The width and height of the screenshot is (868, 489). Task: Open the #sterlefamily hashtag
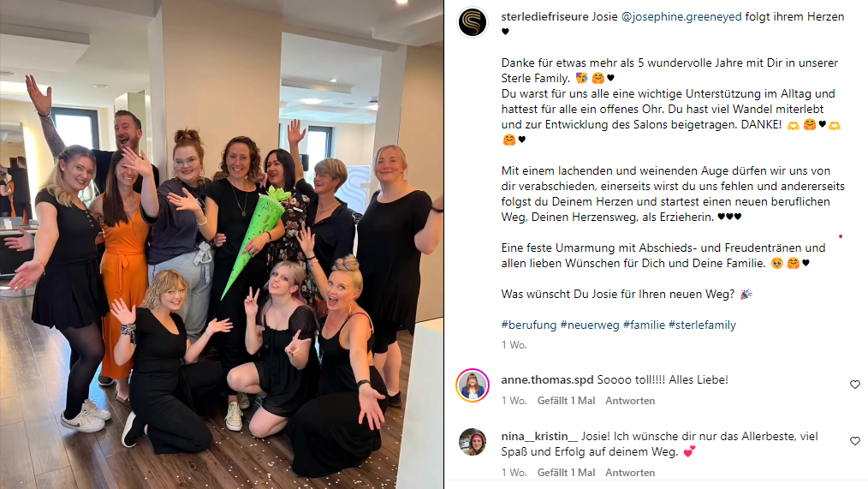tap(702, 325)
